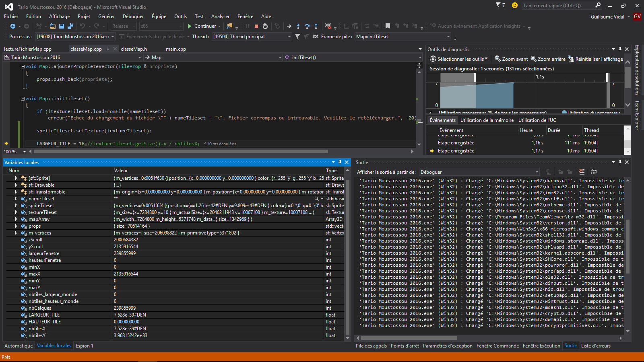Expand the m_vertices variable row

coord(16,232)
